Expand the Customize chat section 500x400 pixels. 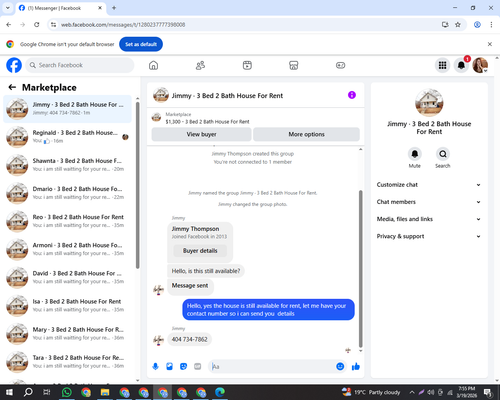(x=429, y=185)
